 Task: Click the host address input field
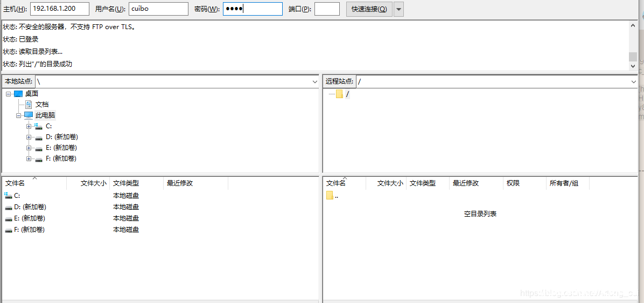pyautogui.click(x=59, y=9)
